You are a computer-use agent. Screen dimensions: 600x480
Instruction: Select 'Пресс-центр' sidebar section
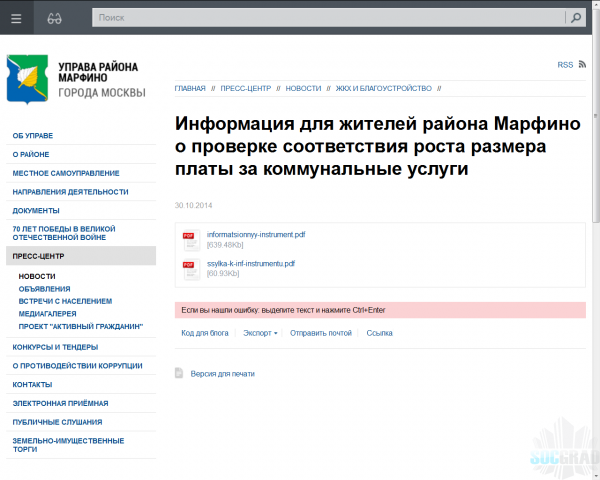pos(39,256)
